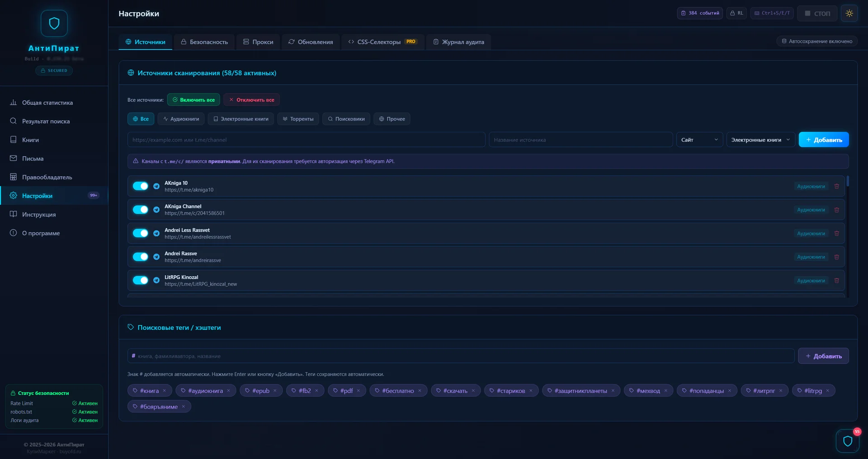Toggle light theme sun icon
The width and height of the screenshot is (868, 459).
(x=849, y=13)
